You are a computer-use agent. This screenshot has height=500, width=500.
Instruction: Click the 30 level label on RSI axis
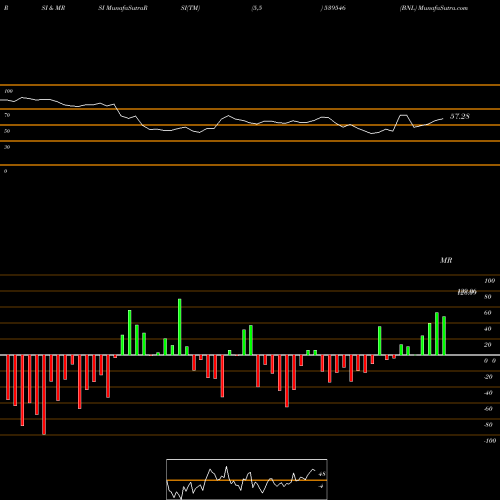(x=7, y=147)
